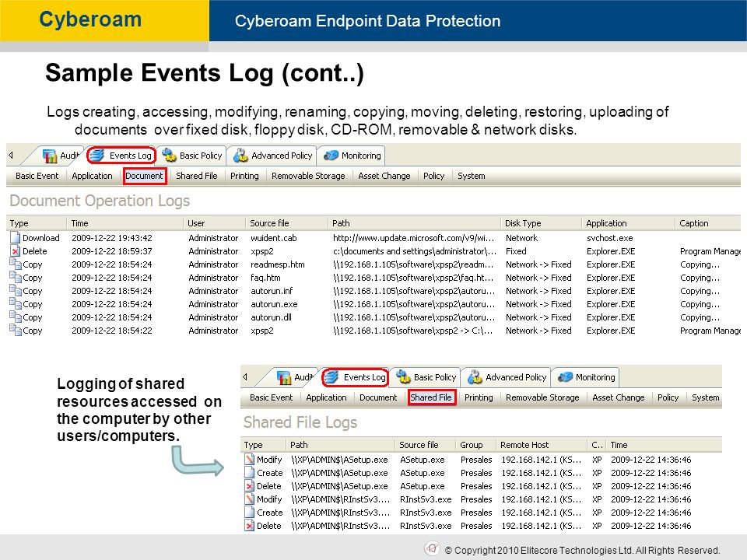Select the autorun.inf source file cell
The width and height of the screenshot is (747, 560).
tap(272, 290)
